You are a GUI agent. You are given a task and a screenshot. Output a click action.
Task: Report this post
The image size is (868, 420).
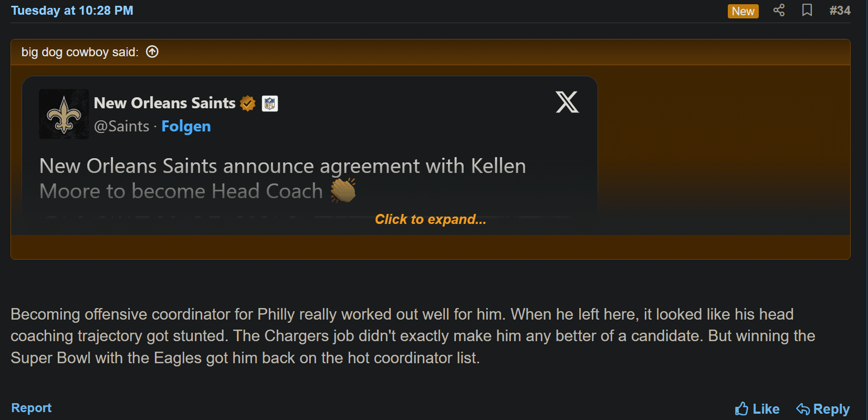pos(32,408)
